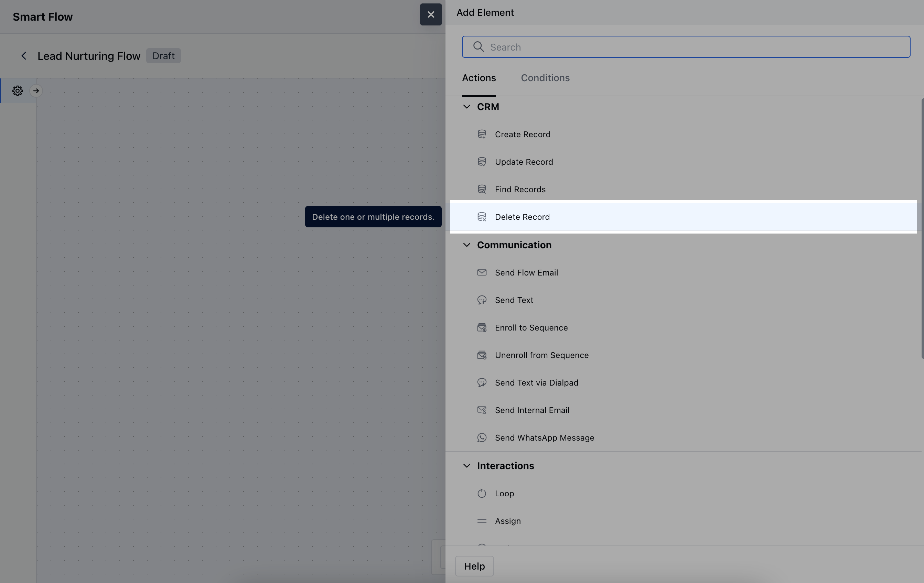Click the Send Flow Email envelope icon
924x583 pixels.
coord(482,273)
